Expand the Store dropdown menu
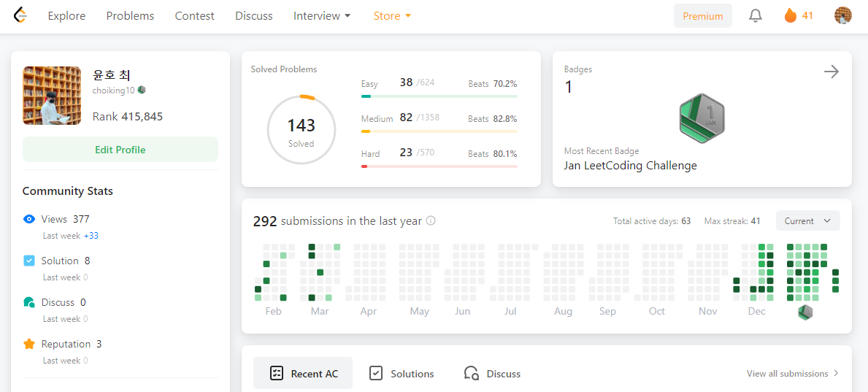 click(393, 16)
